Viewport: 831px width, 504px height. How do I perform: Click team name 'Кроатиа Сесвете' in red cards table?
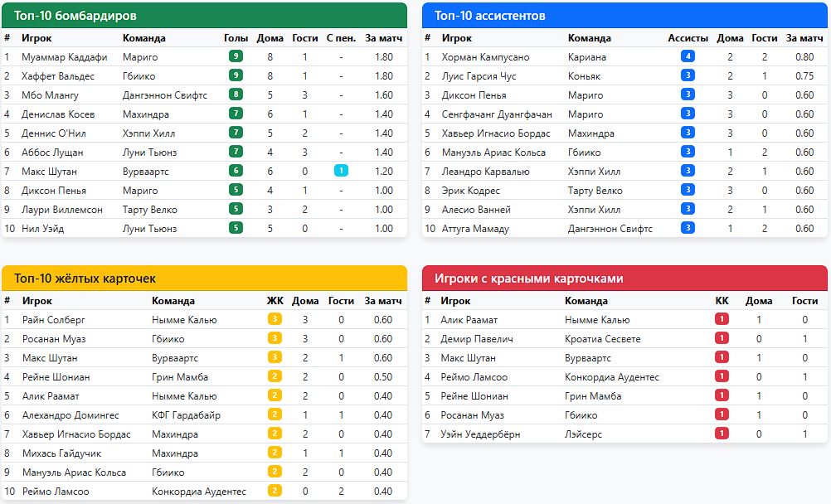tap(602, 338)
